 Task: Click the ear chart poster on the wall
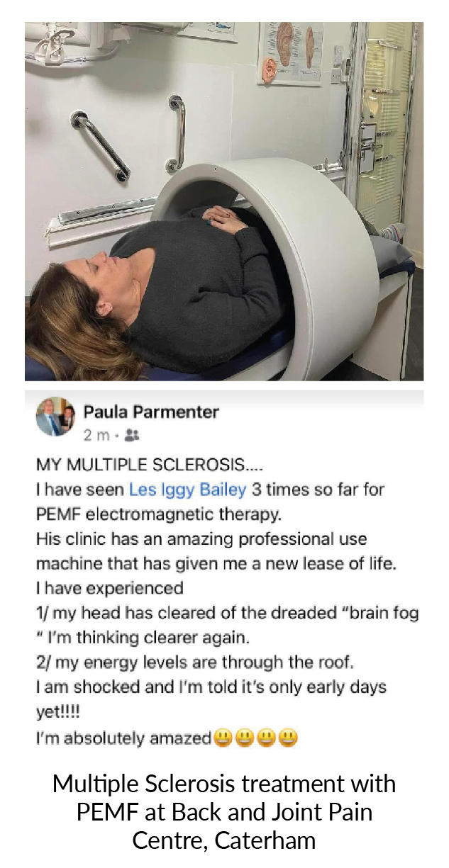point(290,53)
